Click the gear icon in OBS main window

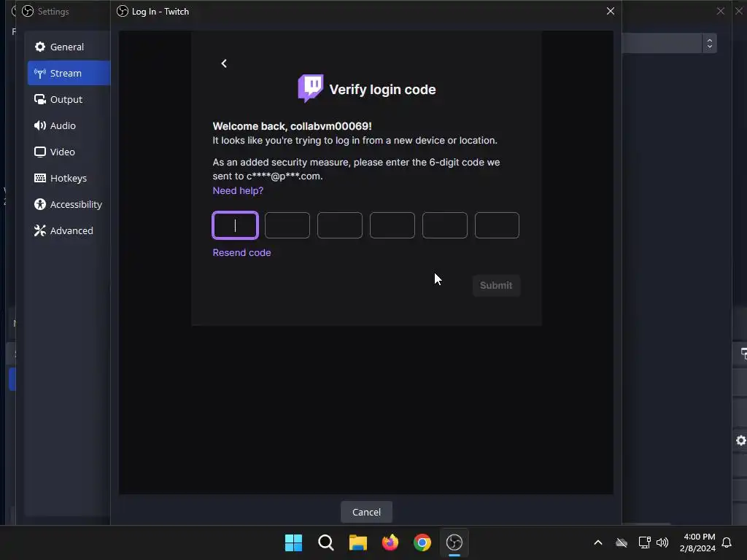tap(741, 440)
